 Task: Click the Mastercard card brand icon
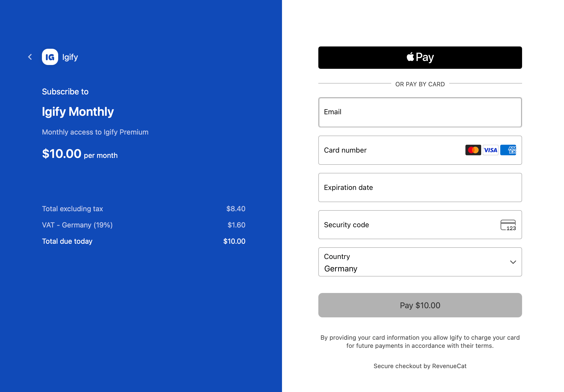click(x=473, y=150)
